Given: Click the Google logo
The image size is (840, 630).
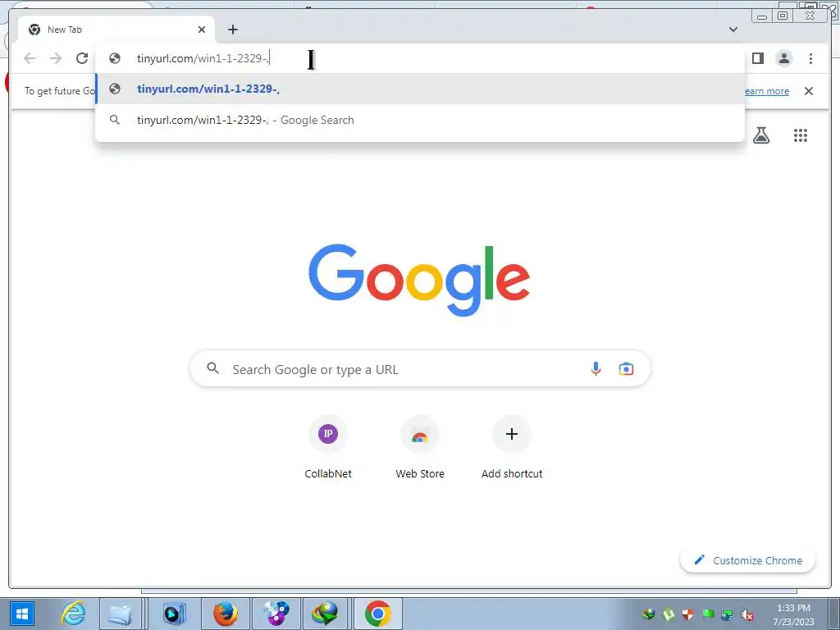Looking at the screenshot, I should tap(419, 280).
